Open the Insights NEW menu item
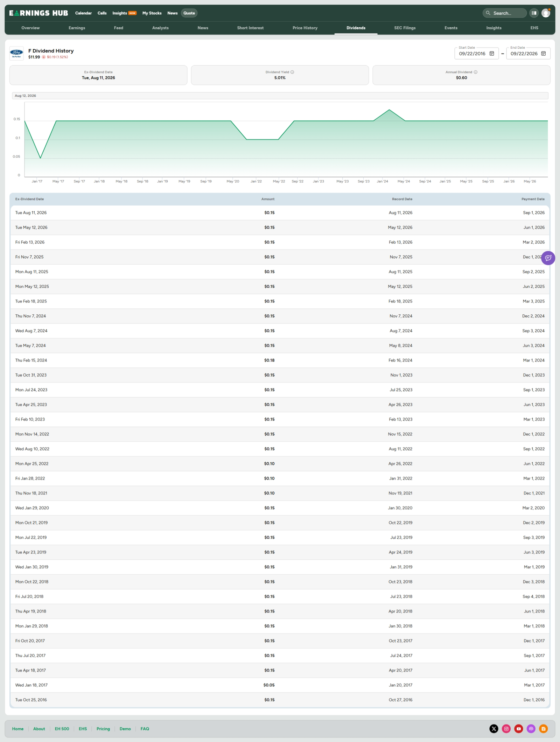Viewport: 560px width, 742px height. [124, 13]
